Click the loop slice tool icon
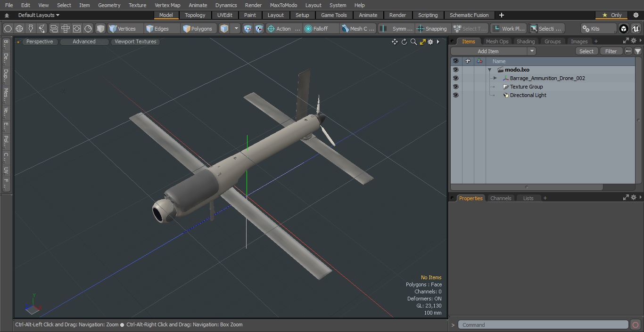 click(x=54, y=29)
